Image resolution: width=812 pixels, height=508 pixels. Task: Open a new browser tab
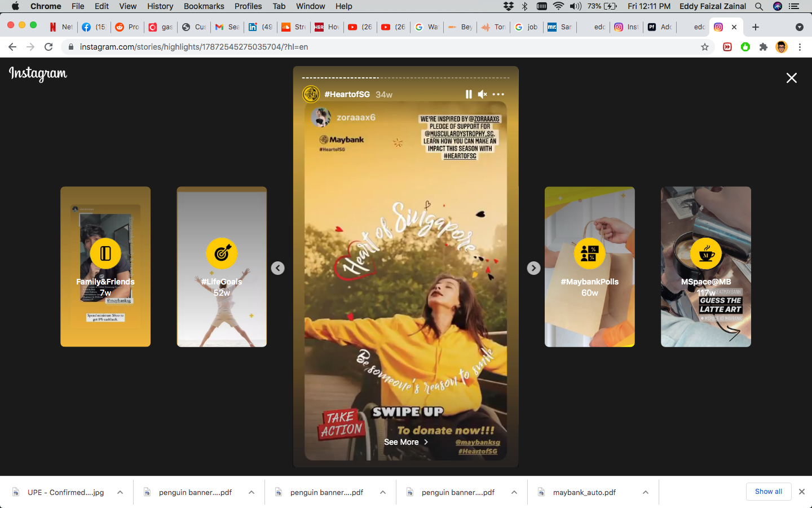756,27
